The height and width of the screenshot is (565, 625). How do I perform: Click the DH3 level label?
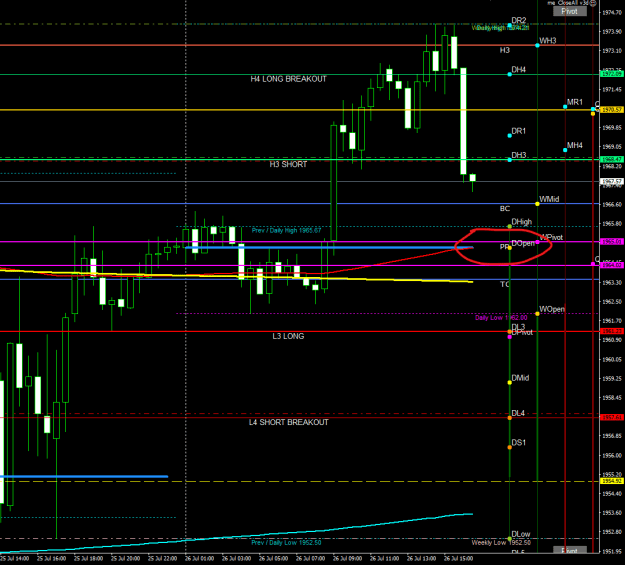pos(519,155)
